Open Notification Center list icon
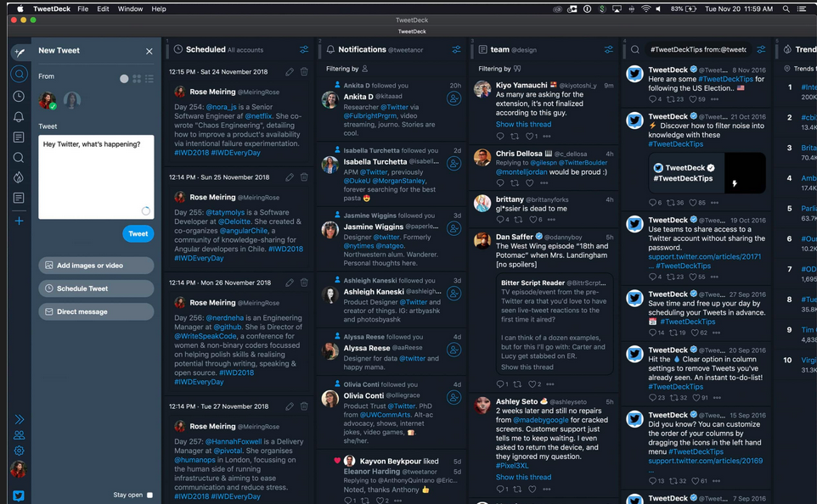This screenshot has width=817, height=504. point(802,8)
